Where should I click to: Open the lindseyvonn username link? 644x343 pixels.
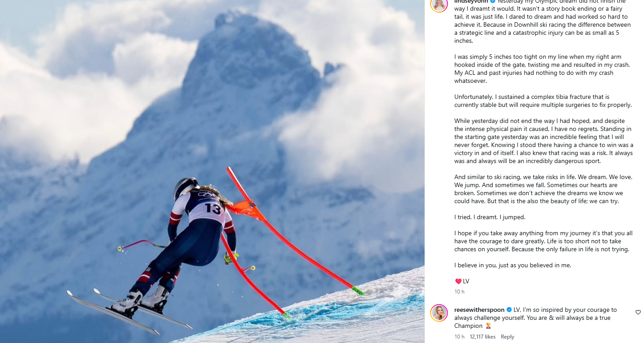[x=471, y=1]
